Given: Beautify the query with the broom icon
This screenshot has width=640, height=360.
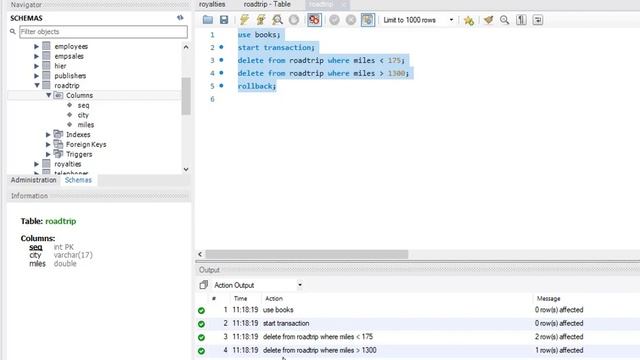Looking at the screenshot, I should (x=488, y=20).
